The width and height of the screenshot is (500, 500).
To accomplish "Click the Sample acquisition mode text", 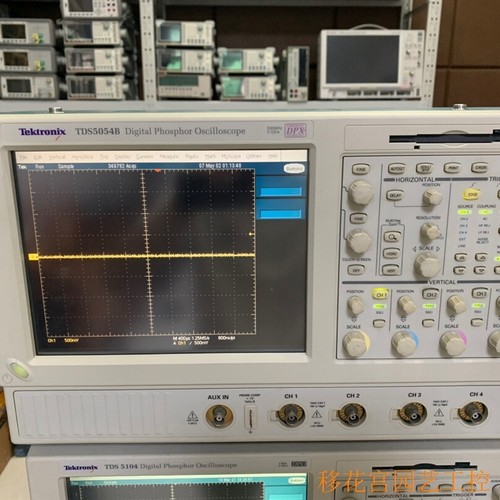I will [66, 166].
